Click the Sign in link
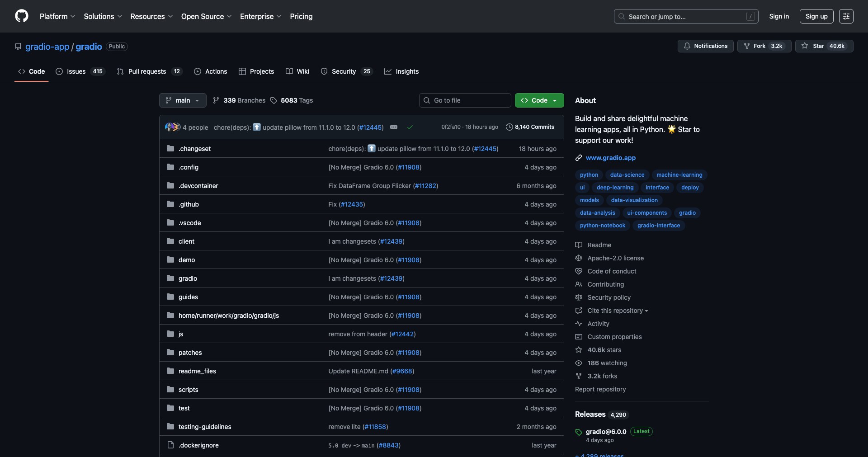Screen dimensions: 868x457 click(779, 16)
